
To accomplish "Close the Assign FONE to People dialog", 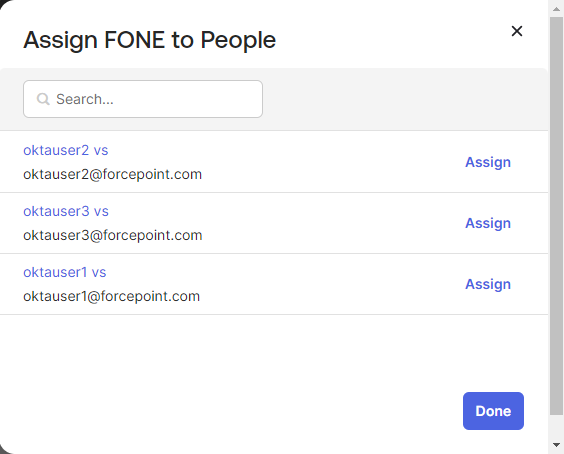I will click(x=517, y=31).
